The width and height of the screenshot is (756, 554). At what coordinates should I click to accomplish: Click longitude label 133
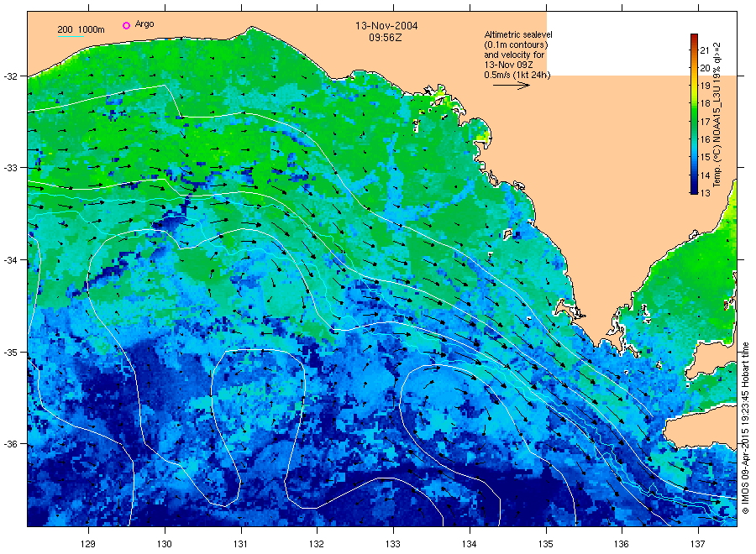pos(393,544)
